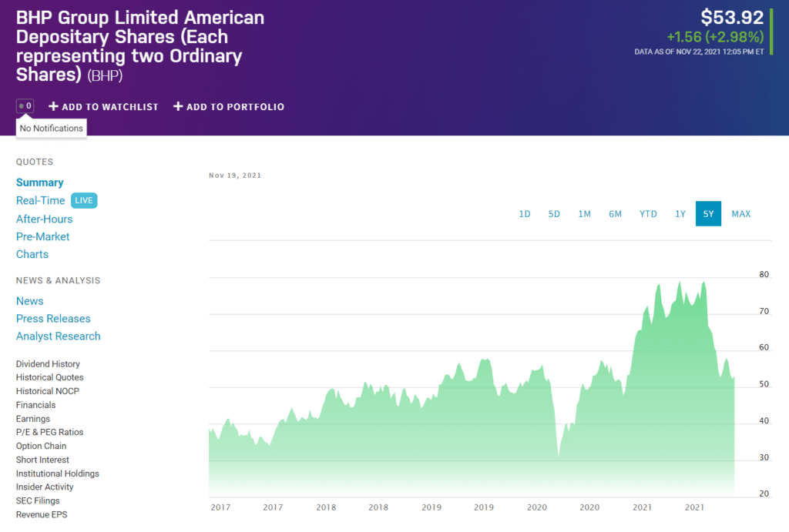Click the BHP Group Limited company title

coord(140,45)
